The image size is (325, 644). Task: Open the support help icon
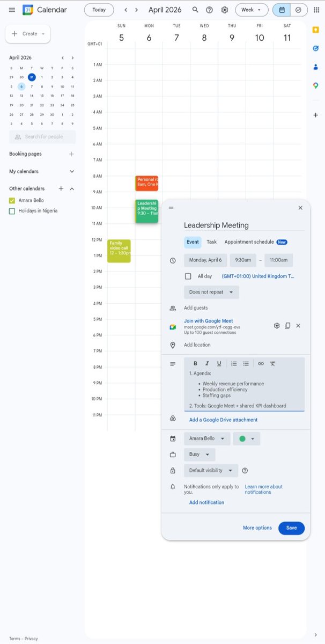(210, 10)
